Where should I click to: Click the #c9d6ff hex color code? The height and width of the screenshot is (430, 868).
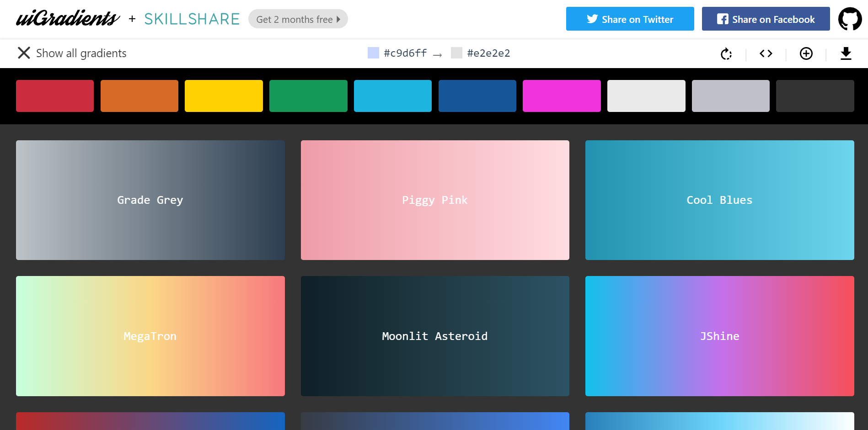405,53
